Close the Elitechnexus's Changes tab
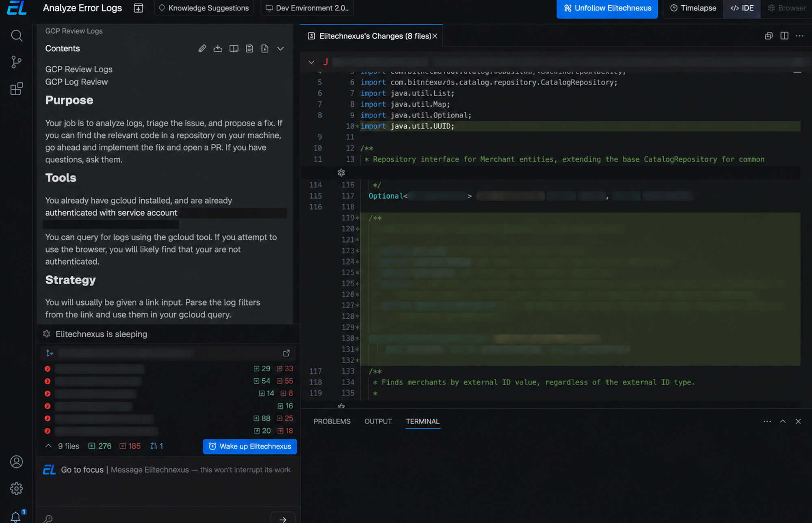 click(435, 36)
